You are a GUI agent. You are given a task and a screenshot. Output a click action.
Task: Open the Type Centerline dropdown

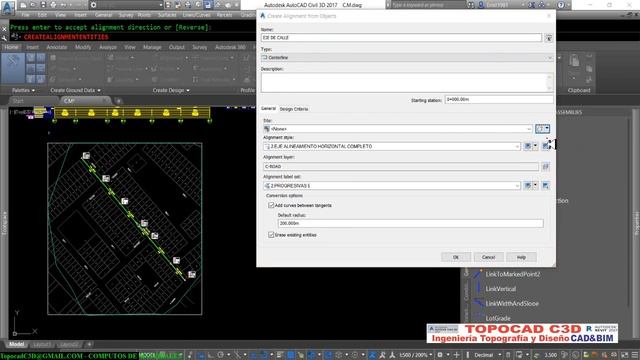tap(407, 58)
